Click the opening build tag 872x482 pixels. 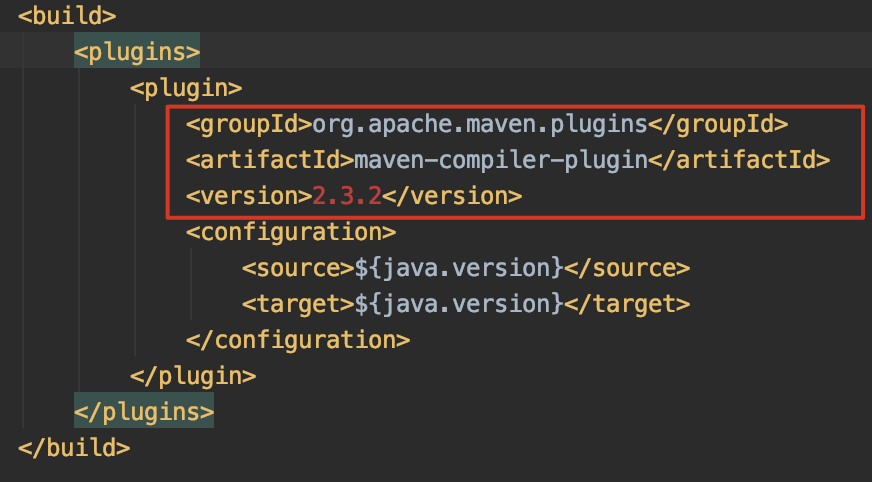pyautogui.click(x=67, y=16)
